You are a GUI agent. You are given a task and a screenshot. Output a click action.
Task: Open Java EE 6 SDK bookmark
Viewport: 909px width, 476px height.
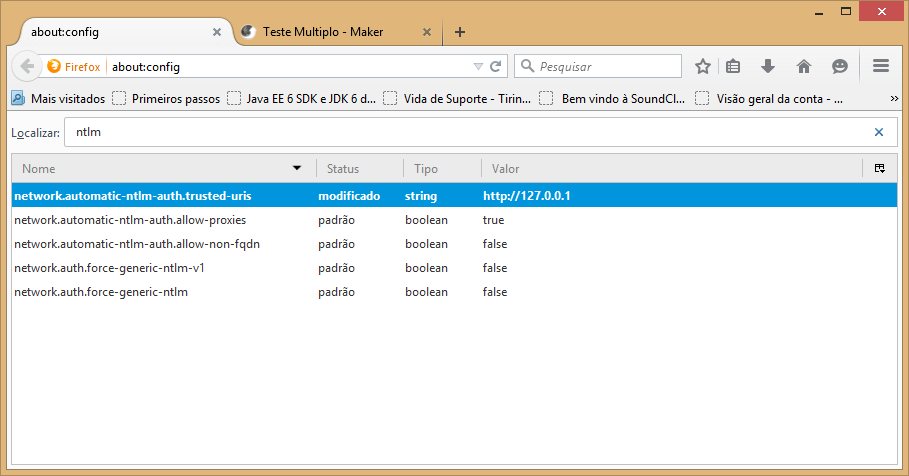click(x=301, y=99)
